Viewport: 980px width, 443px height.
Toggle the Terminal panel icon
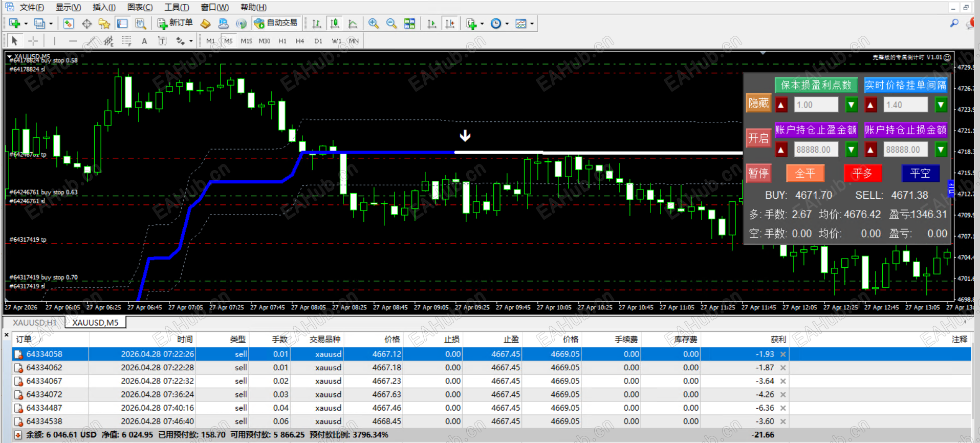tap(122, 24)
